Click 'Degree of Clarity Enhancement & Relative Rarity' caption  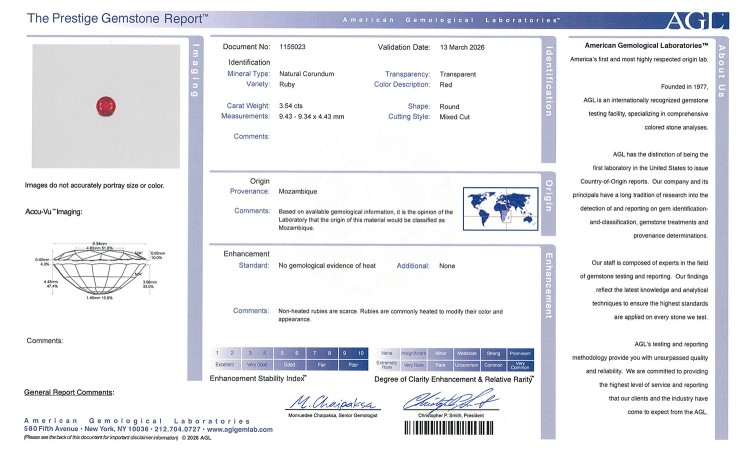click(x=453, y=379)
